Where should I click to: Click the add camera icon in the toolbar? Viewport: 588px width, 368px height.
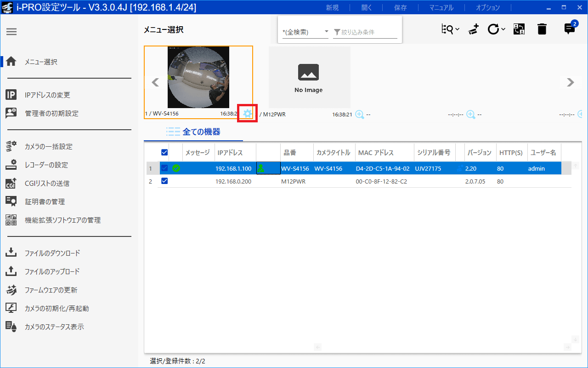pyautogui.click(x=474, y=29)
